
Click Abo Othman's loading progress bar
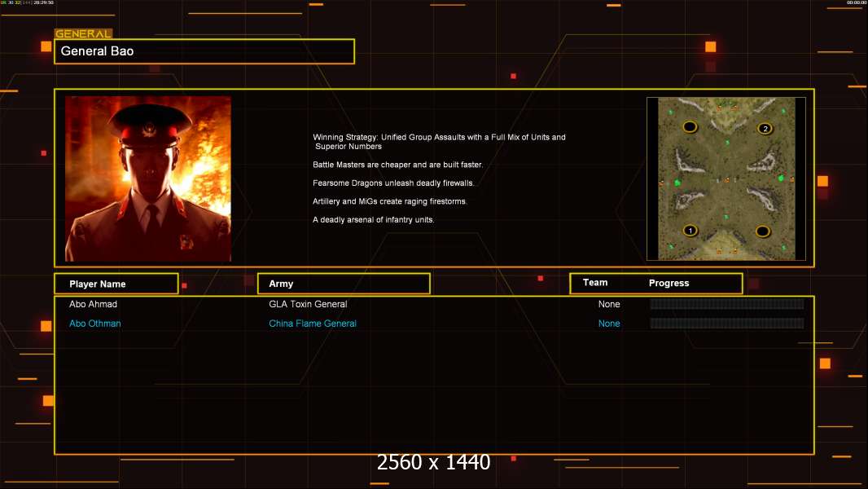[x=727, y=323]
